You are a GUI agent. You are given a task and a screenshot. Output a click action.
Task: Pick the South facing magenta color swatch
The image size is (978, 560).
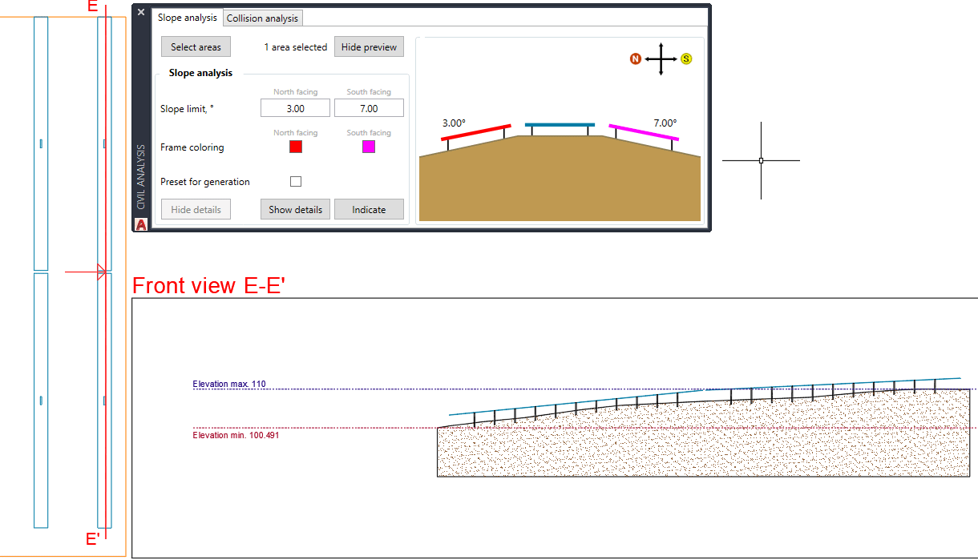coord(369,147)
